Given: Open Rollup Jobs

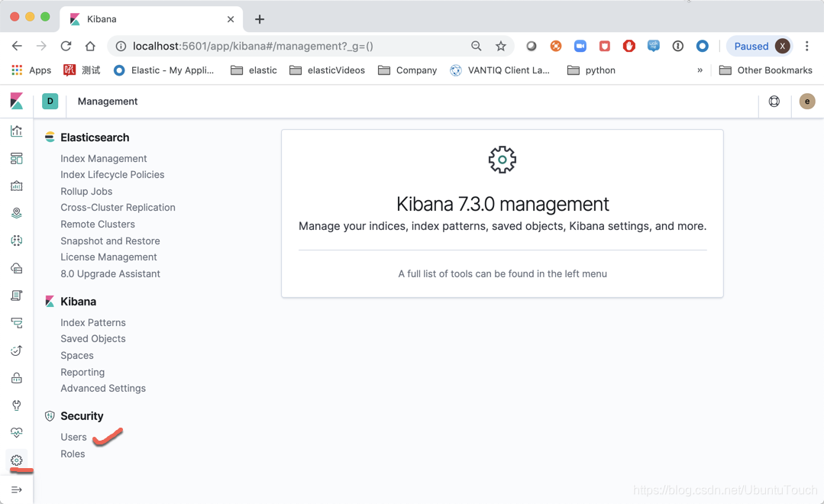Looking at the screenshot, I should (86, 192).
